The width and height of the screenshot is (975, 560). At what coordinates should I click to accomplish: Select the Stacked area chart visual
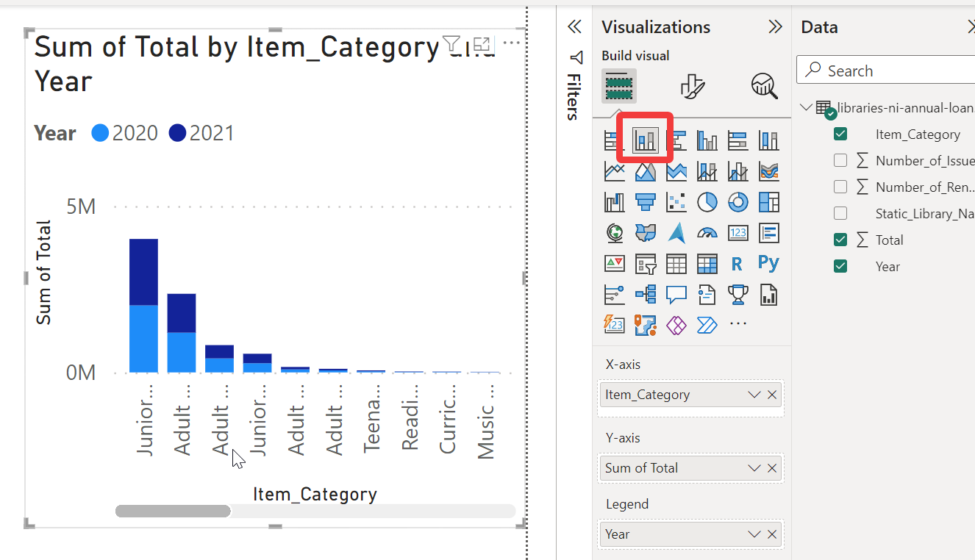pos(676,171)
